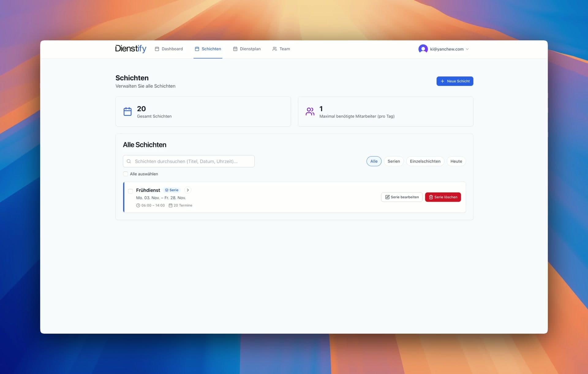
Task: Delete the series with Serie löschen
Action: pos(443,197)
